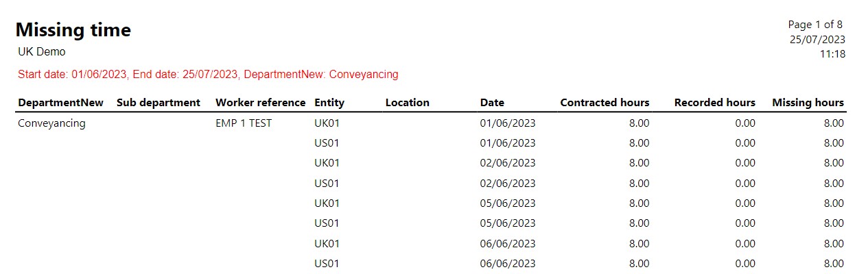868x274 pixels.
Task: Select the DepartmentNew column header
Action: coord(60,103)
